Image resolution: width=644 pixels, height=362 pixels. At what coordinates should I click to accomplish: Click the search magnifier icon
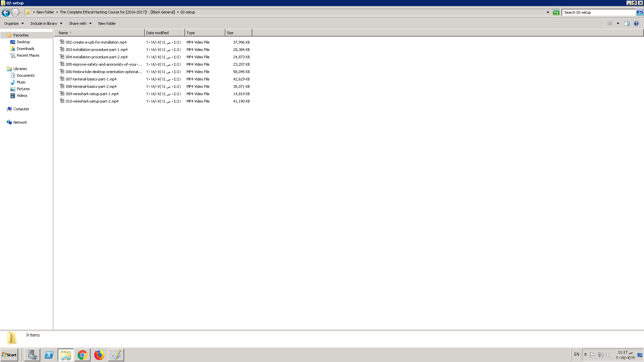point(640,12)
